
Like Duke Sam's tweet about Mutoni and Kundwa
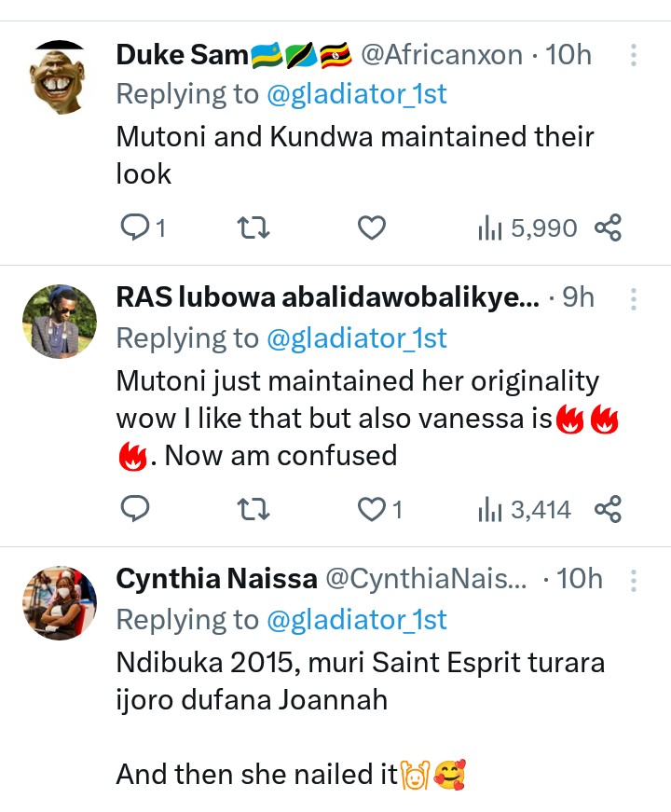click(x=372, y=227)
